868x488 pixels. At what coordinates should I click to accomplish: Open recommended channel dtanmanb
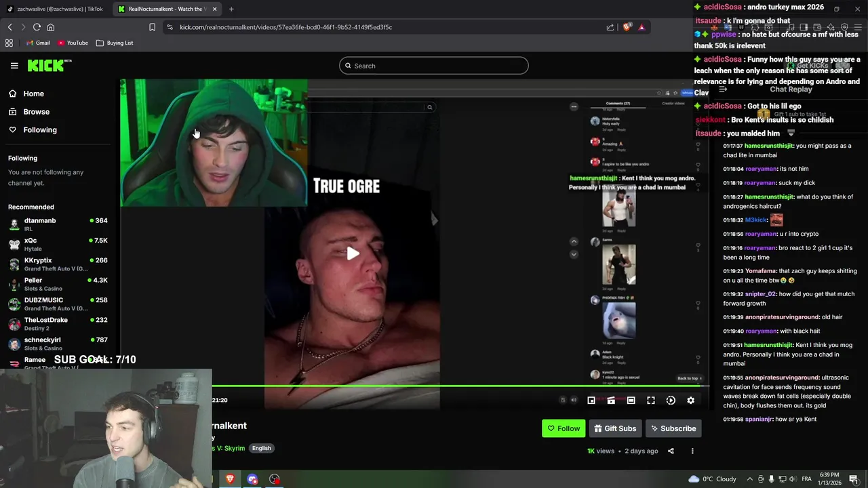[58, 224]
